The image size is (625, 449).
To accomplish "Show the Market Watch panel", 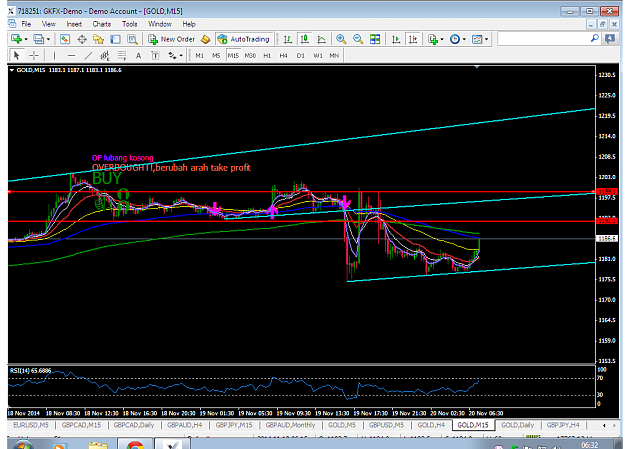I will tap(65, 39).
